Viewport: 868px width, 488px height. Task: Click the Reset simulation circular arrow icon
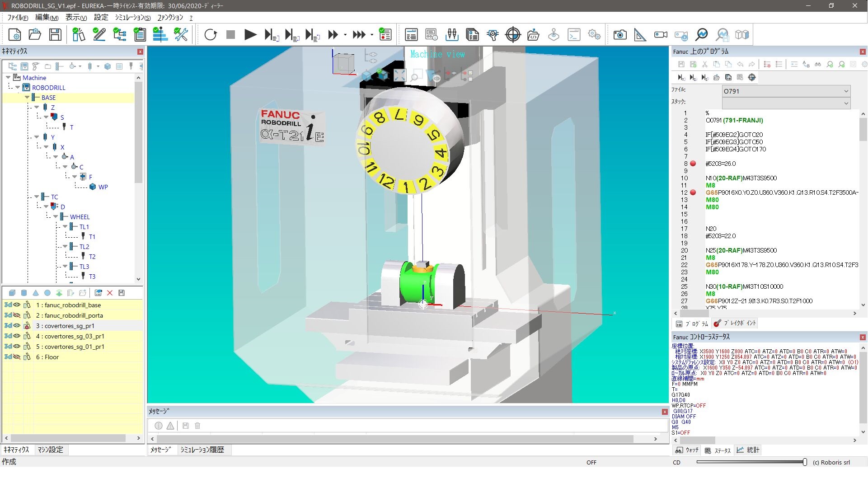point(211,35)
